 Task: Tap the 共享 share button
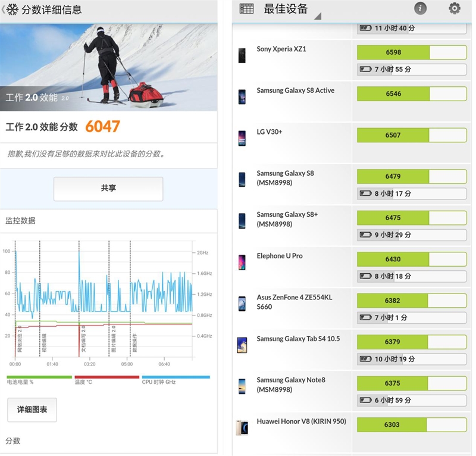pos(108,189)
